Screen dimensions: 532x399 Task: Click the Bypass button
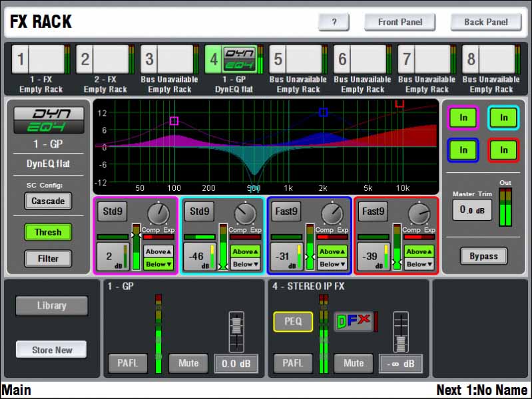pos(483,256)
